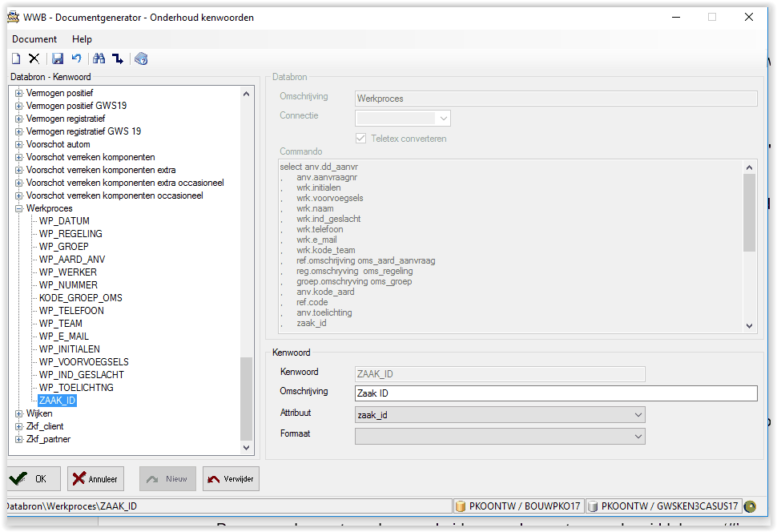Click the Save floppy disk icon

coord(58,59)
